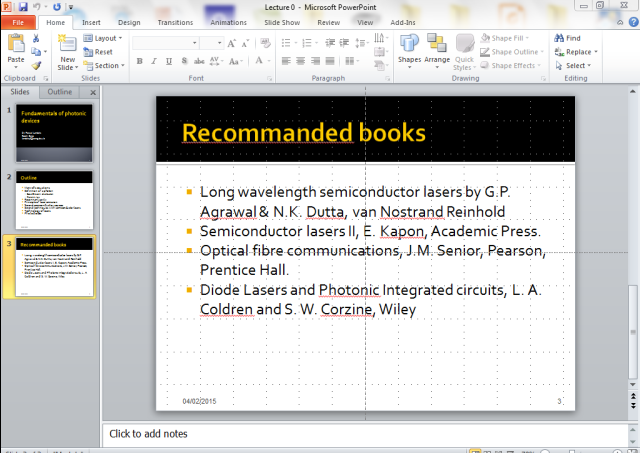Center align text

pyautogui.click(x=300, y=61)
